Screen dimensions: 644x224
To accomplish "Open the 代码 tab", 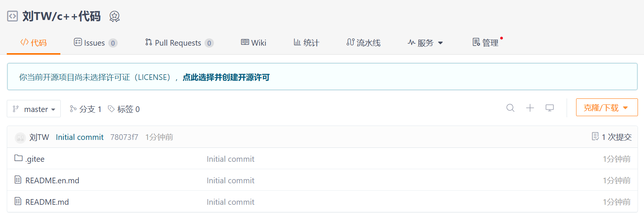I will 34,43.
